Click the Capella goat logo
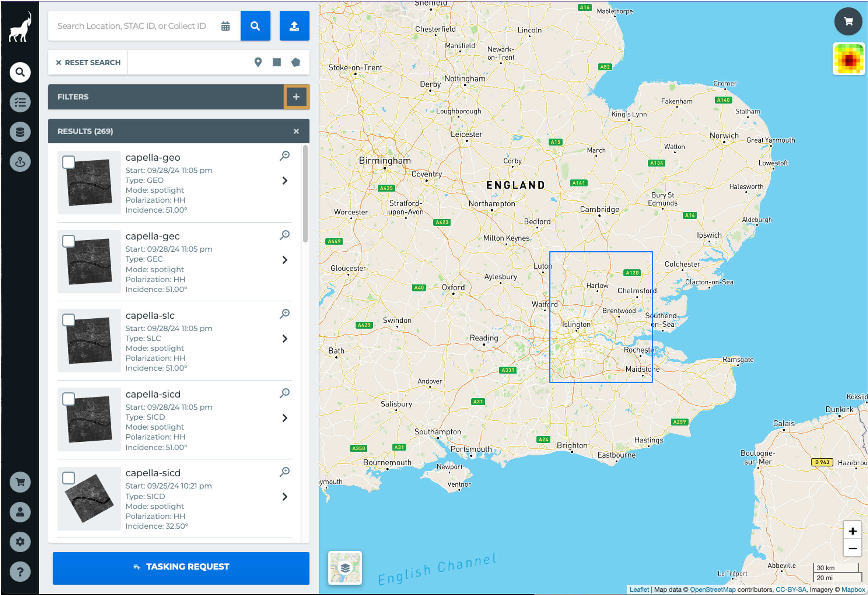This screenshot has height=595, width=868. pos(20,27)
